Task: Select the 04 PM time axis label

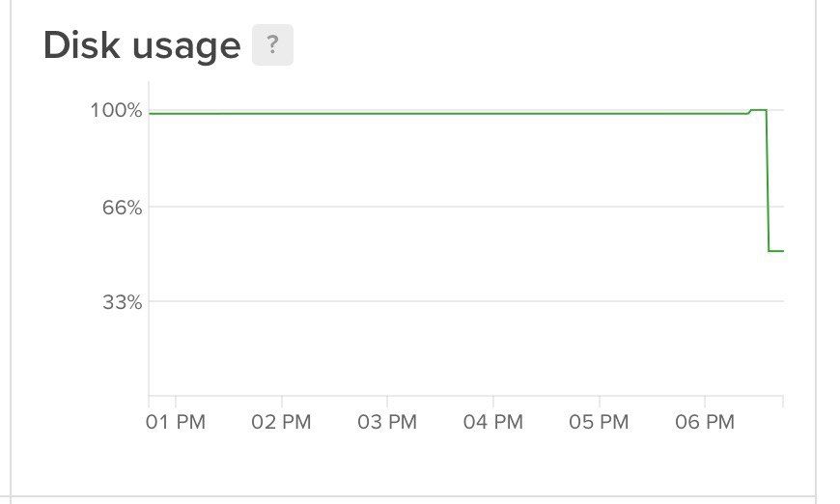Action: pos(493,423)
